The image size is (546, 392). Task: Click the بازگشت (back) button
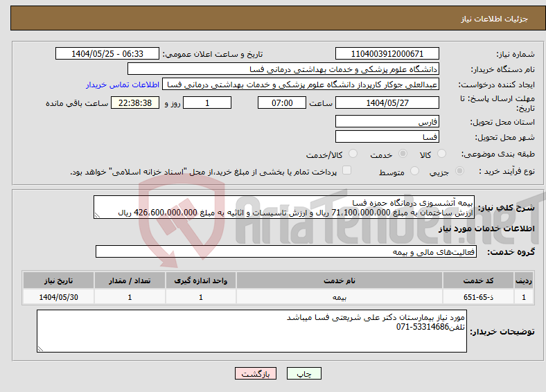256,373
